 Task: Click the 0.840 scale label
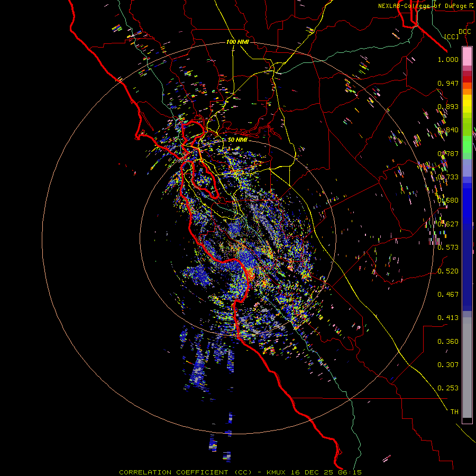(x=448, y=130)
